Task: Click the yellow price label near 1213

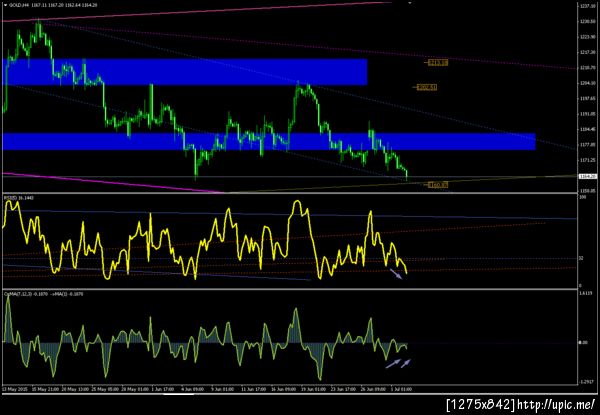Action: point(438,63)
